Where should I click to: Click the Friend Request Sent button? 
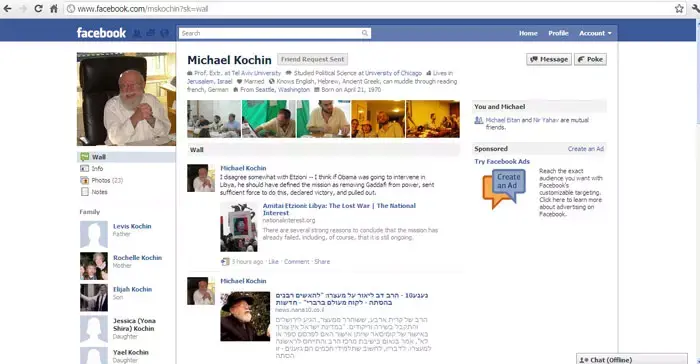(x=312, y=59)
